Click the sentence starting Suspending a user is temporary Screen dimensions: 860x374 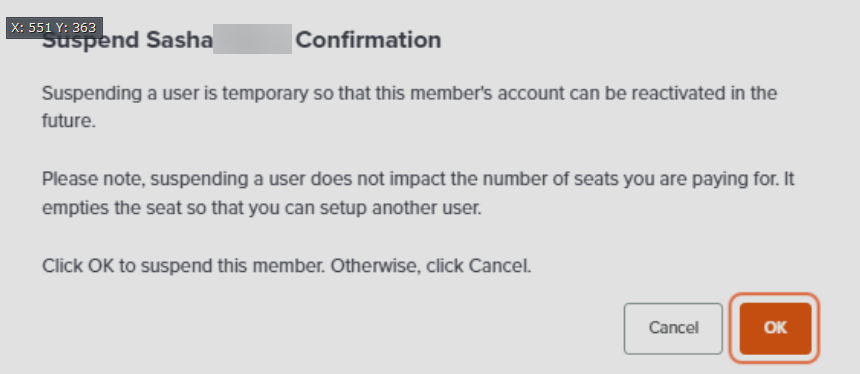[x=409, y=107]
